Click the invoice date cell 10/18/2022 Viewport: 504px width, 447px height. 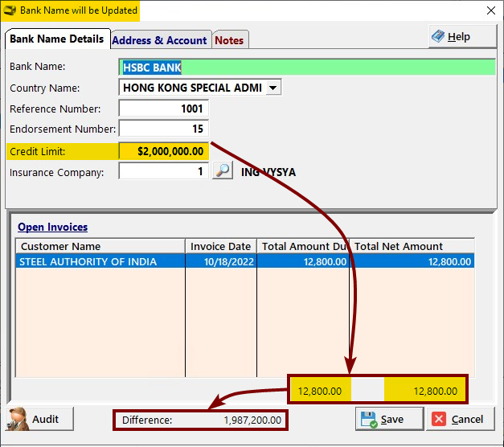[221, 261]
